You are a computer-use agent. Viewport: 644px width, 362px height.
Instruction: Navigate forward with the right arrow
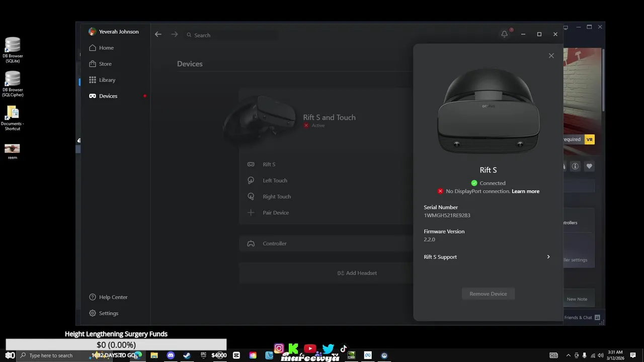coord(175,34)
